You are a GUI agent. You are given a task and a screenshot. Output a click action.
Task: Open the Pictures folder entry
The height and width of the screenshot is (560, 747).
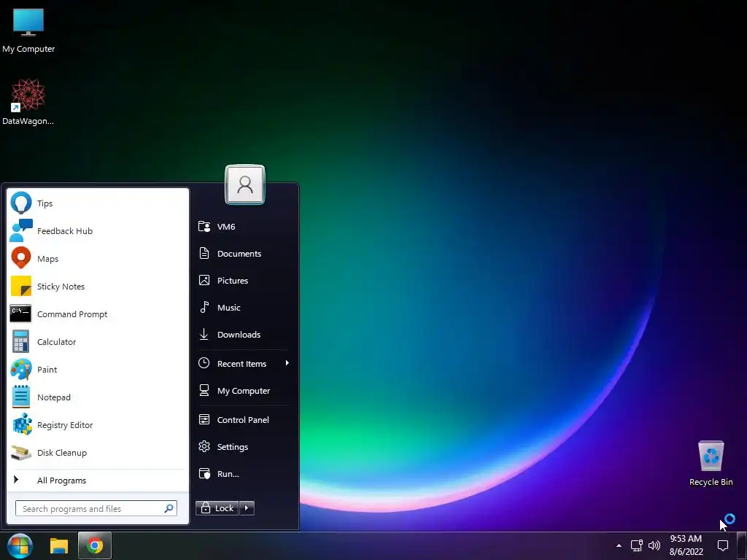(244, 281)
